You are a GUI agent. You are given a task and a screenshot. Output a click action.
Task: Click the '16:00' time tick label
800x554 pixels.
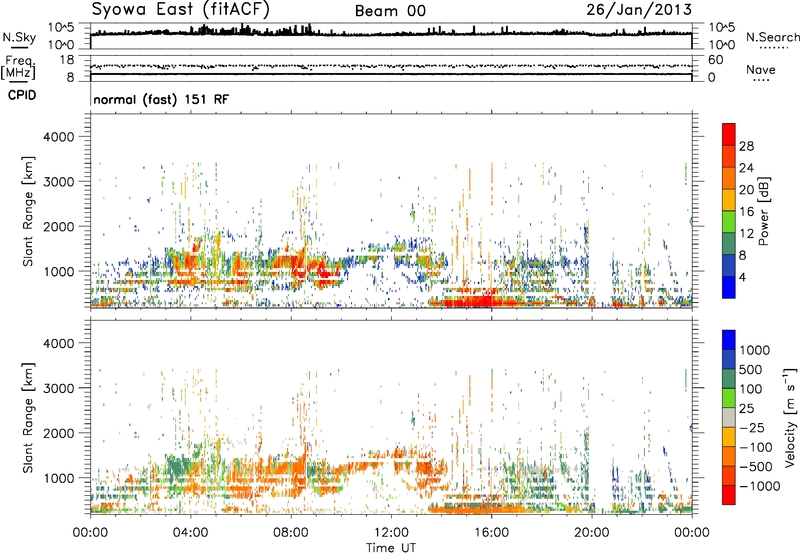coord(491,533)
